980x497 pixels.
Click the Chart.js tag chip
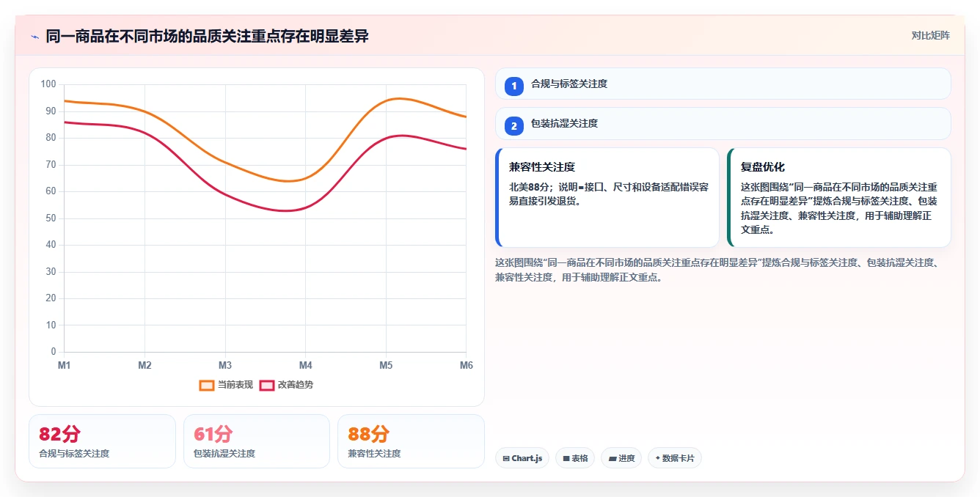522,458
